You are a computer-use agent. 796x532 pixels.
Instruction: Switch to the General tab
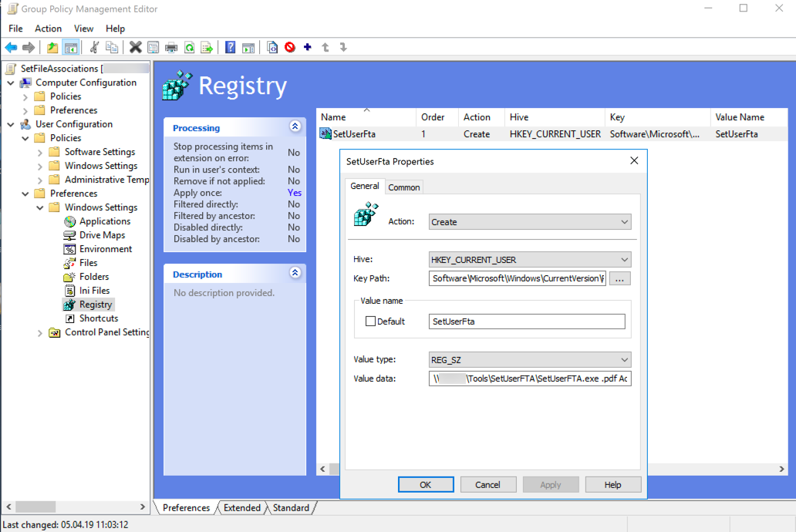click(365, 187)
